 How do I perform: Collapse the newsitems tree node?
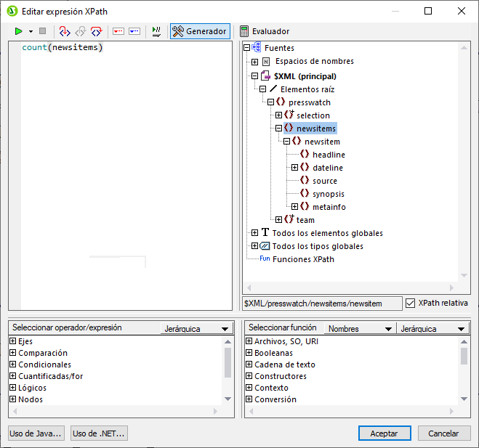[279, 129]
